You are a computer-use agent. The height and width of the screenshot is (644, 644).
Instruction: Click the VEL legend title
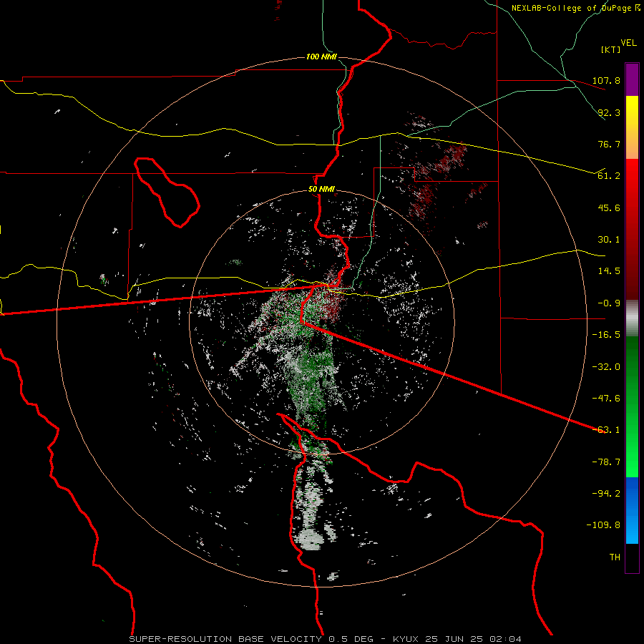[x=628, y=43]
